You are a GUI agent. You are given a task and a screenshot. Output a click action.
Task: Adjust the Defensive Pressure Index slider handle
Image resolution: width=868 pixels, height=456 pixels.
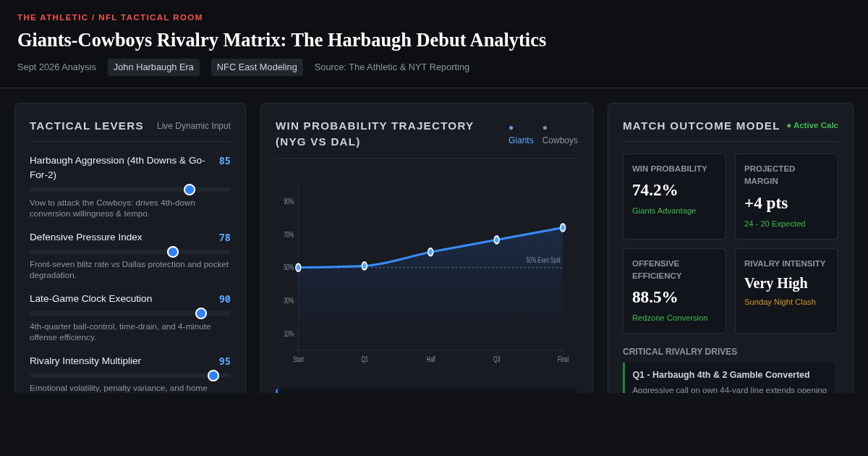173,252
